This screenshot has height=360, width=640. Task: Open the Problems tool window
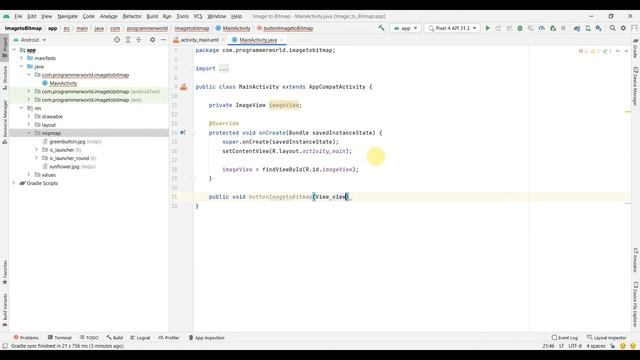(x=26, y=338)
